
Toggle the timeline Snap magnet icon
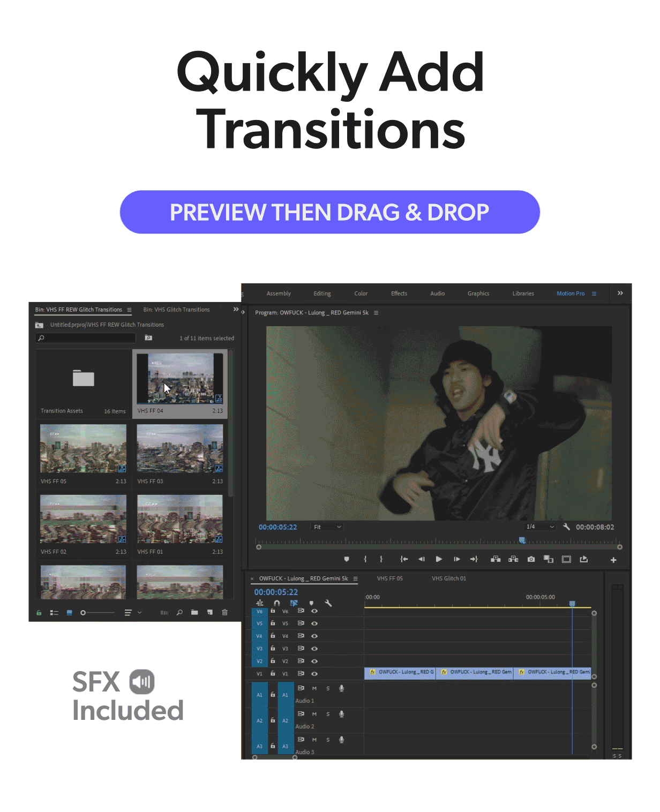[277, 603]
